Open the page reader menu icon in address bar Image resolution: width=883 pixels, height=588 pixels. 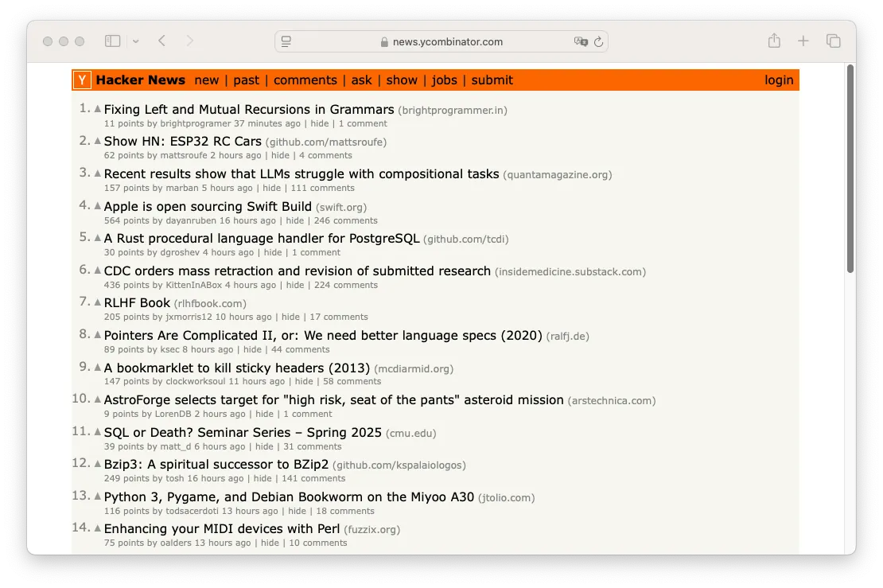[x=286, y=41]
